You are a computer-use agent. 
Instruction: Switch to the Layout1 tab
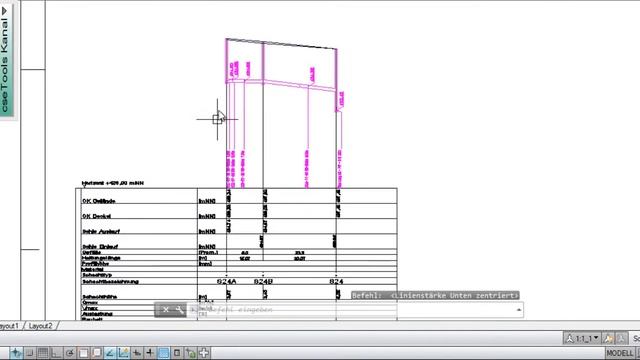click(9, 326)
